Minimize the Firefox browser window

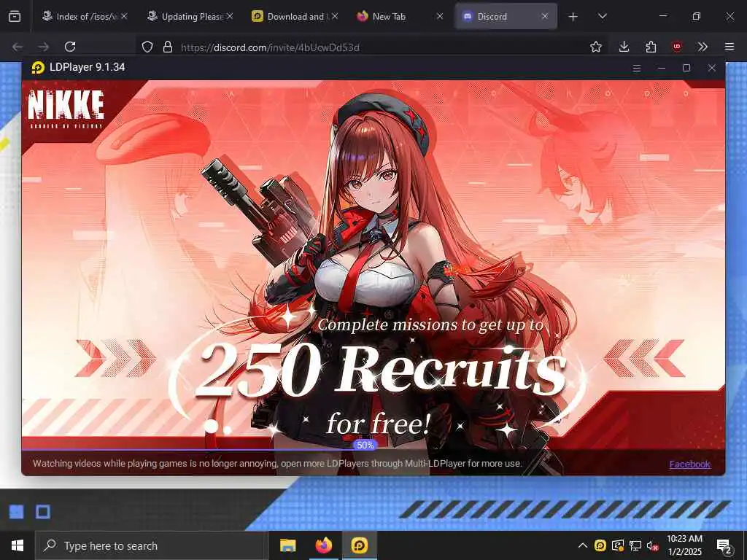662,16
